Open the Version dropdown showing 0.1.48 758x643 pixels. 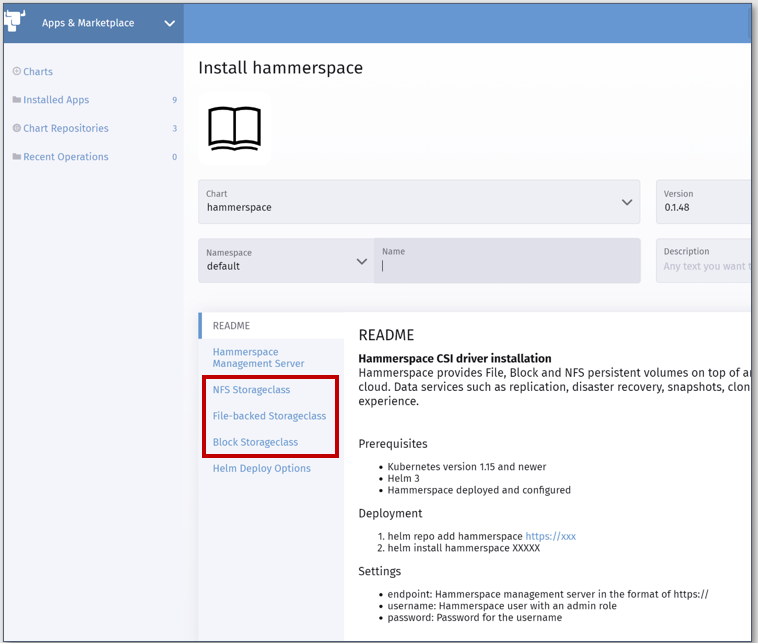tap(705, 202)
